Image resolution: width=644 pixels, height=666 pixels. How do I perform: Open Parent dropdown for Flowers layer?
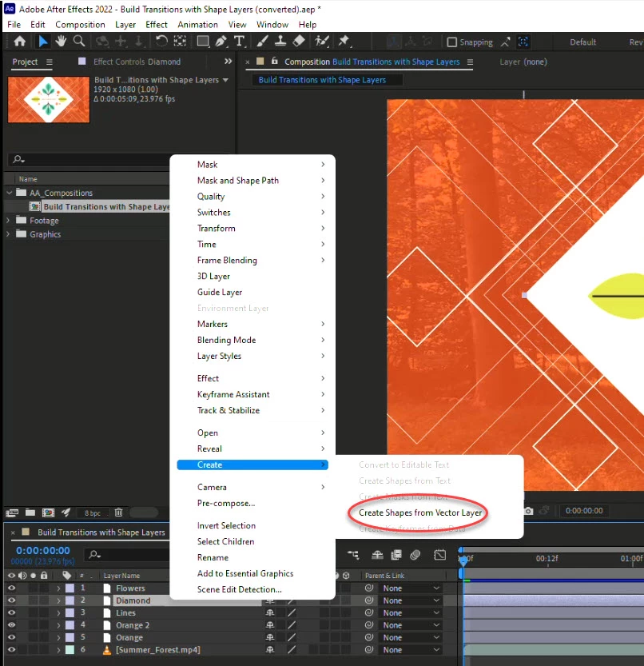tap(411, 588)
